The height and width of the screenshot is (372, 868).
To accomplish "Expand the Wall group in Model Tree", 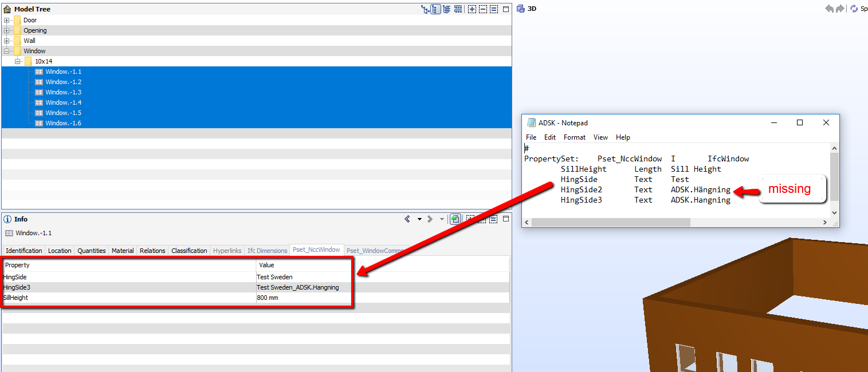I will click(x=6, y=40).
